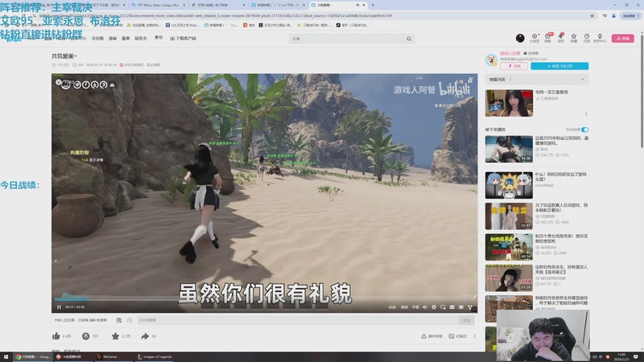
Task: Pause the Bilibili video player
Action: tap(59, 307)
